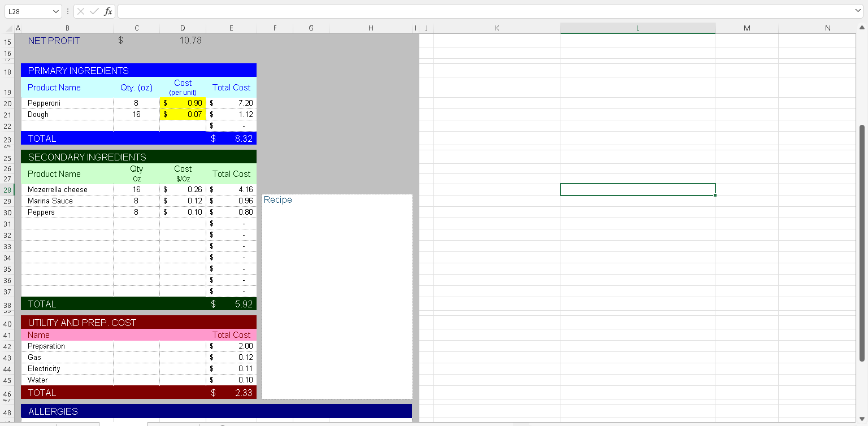The image size is (868, 426).
Task: Click the Cancel (X) icon beside the formula bar
Action: (x=81, y=11)
